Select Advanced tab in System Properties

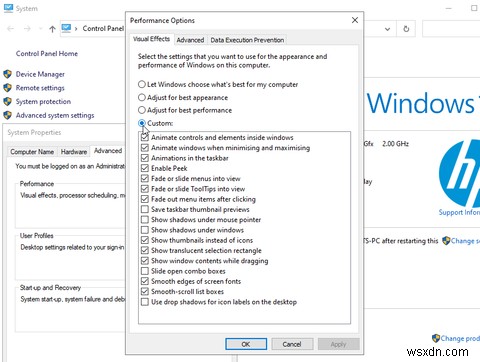click(108, 151)
